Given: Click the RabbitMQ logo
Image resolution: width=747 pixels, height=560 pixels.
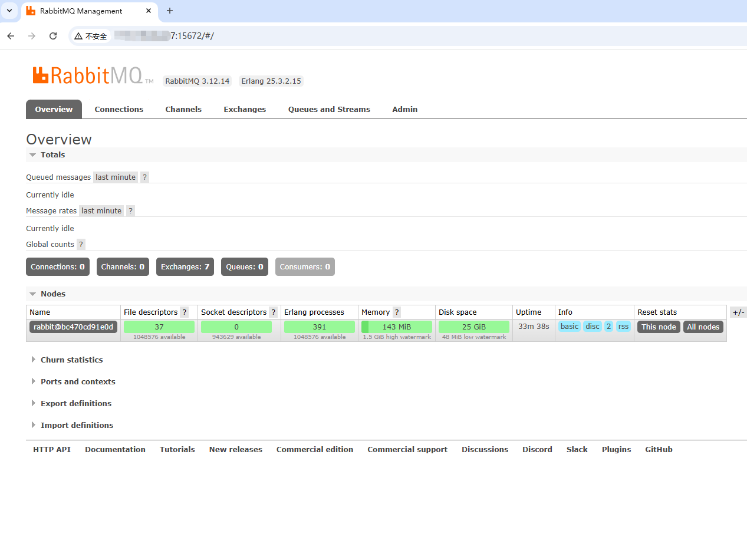Looking at the screenshot, I should (93, 75).
